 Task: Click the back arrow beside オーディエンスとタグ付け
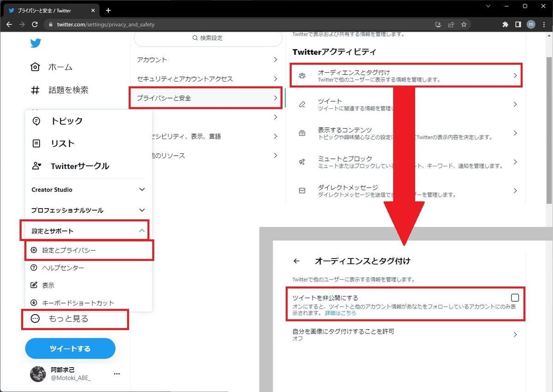pyautogui.click(x=296, y=261)
